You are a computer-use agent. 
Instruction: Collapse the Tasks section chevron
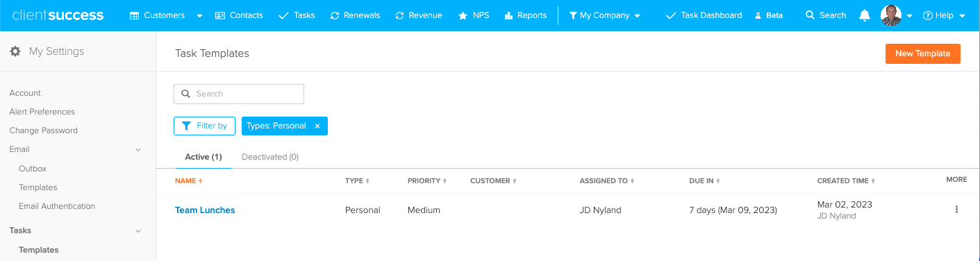click(x=138, y=231)
